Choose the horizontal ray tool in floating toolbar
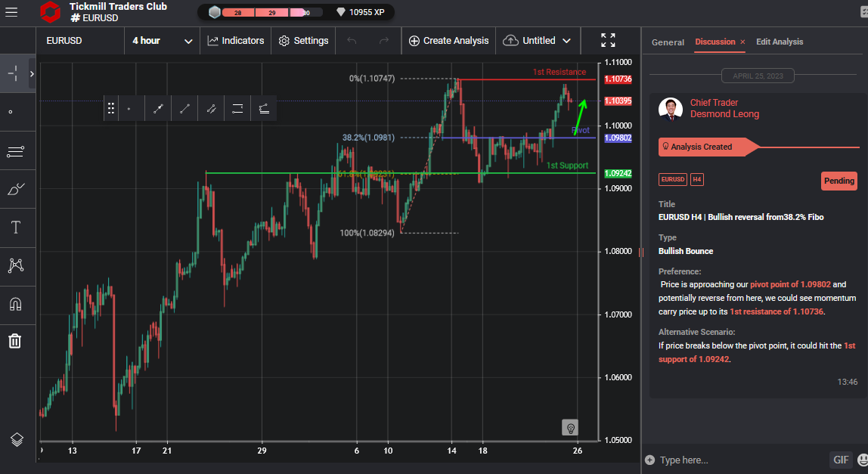This screenshot has width=868, height=474. pos(237,108)
